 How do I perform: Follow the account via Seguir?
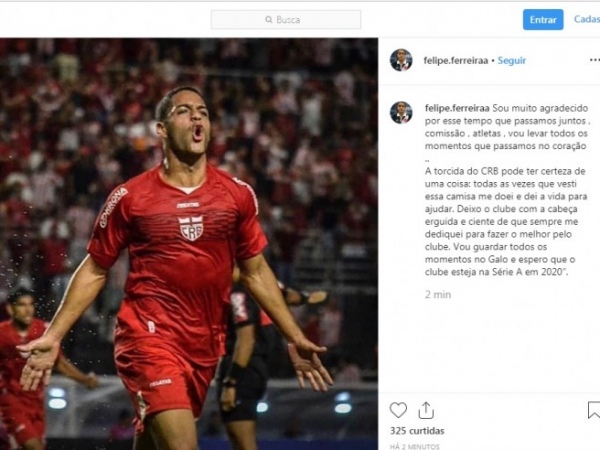point(512,60)
